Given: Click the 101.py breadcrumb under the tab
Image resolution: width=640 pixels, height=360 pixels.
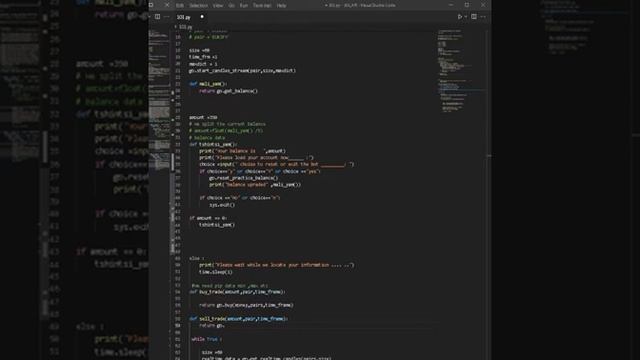Looking at the screenshot, I should [185, 27].
